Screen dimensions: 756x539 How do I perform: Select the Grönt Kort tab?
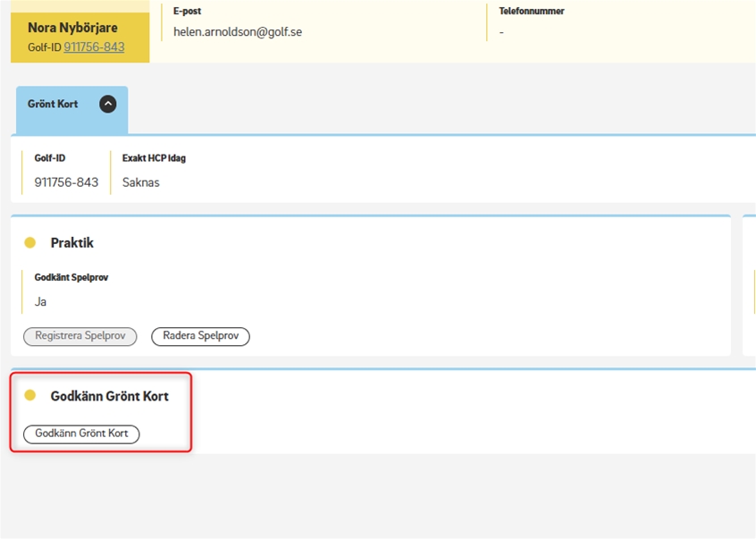coord(71,110)
